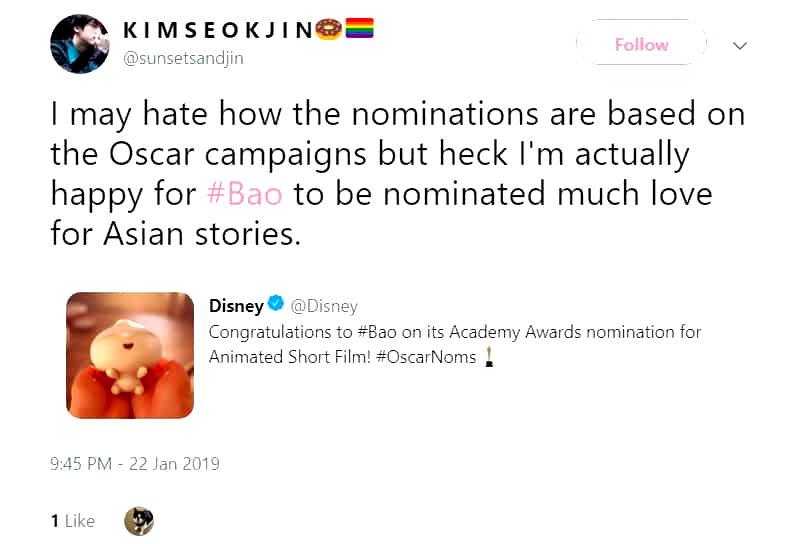Open the avatar of the user who liked

[x=138, y=520]
